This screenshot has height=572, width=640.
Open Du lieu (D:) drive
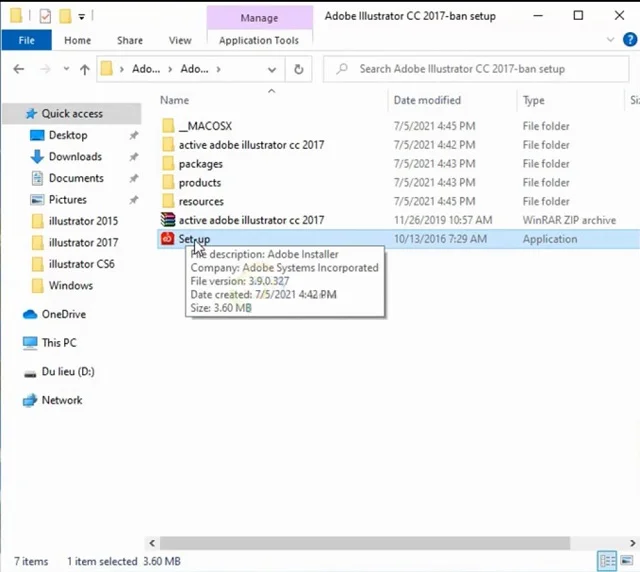(x=68, y=372)
